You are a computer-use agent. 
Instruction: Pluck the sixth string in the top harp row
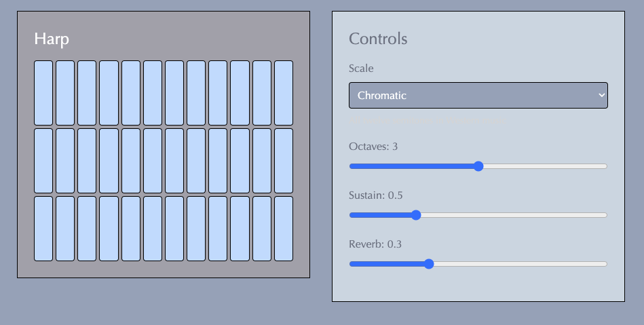pos(153,93)
